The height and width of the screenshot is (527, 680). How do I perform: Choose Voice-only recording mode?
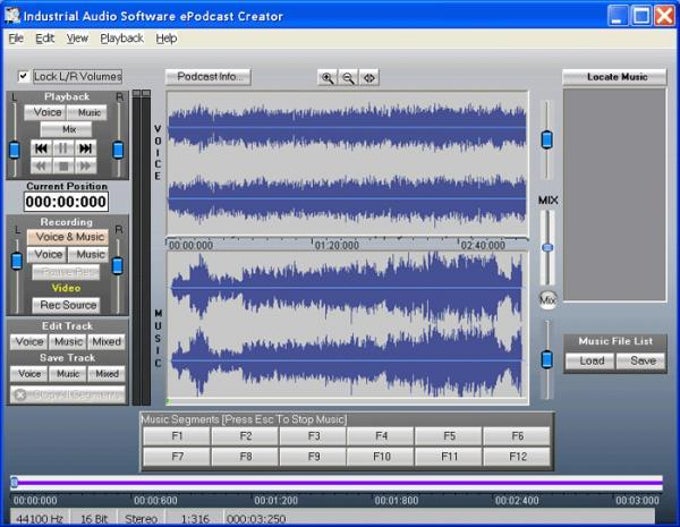coord(46,254)
